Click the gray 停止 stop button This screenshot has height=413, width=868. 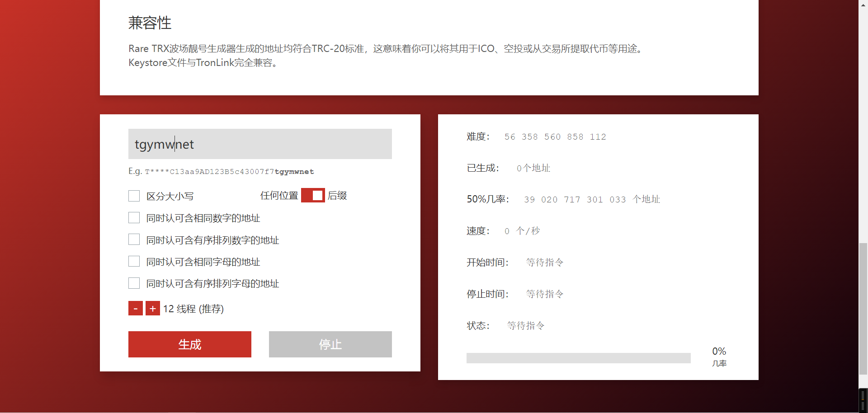click(330, 344)
